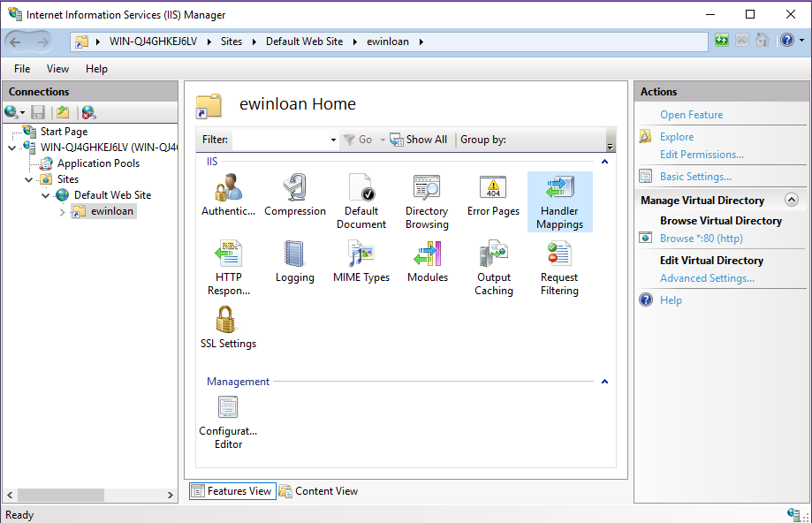
Task: Click the Delete connection icon in Connections
Action: (x=88, y=112)
